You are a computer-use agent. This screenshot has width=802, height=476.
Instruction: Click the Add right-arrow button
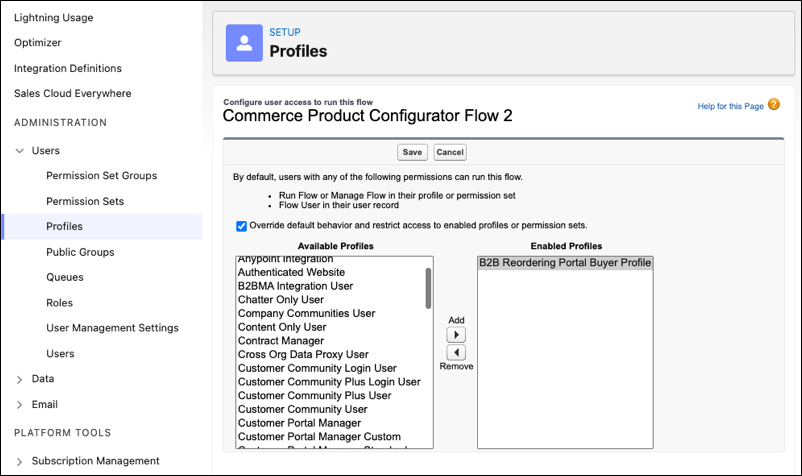(x=456, y=335)
